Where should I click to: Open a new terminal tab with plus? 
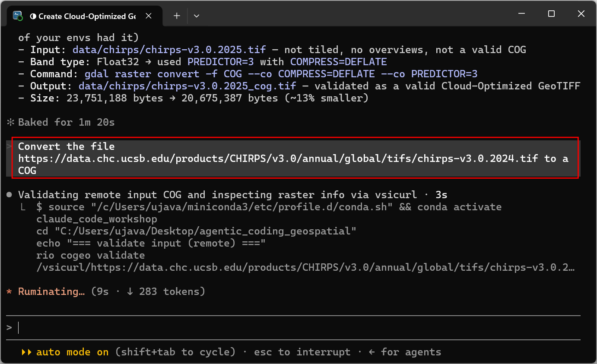point(177,16)
